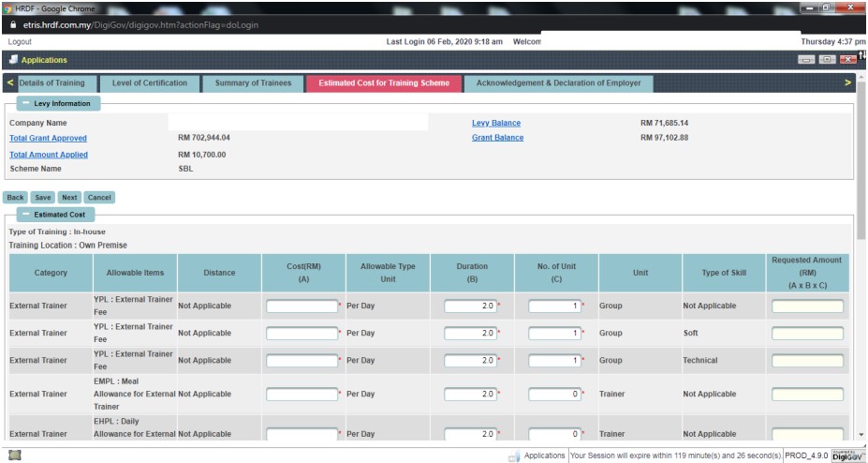Open the Levy Balance link
868x463 pixels.
(x=495, y=123)
